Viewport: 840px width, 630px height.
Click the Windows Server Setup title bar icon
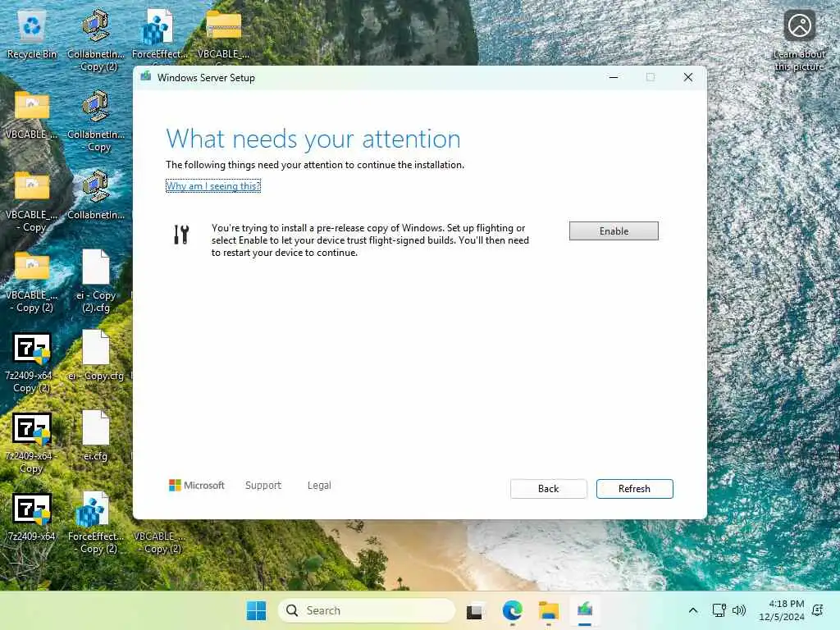click(x=146, y=76)
